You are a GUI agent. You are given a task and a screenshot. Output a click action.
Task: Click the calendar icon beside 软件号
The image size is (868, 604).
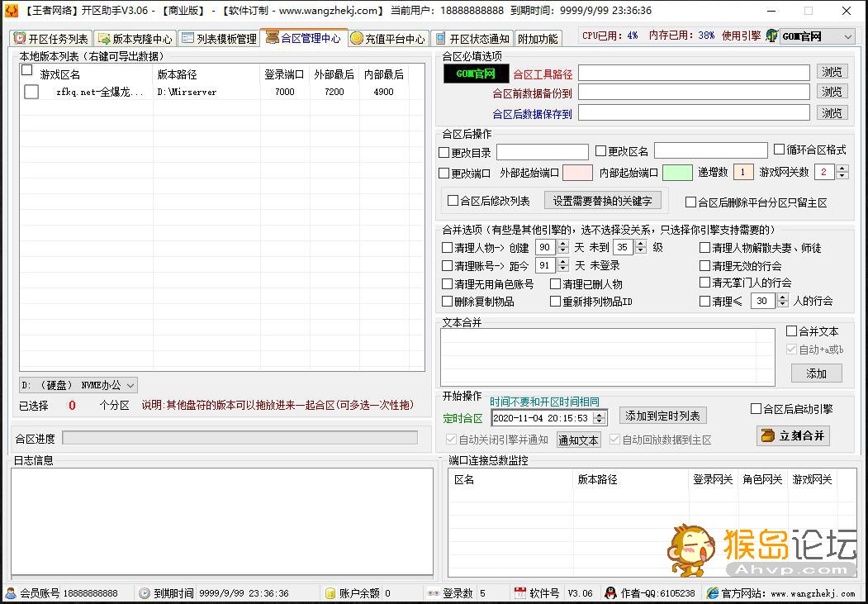click(x=519, y=593)
